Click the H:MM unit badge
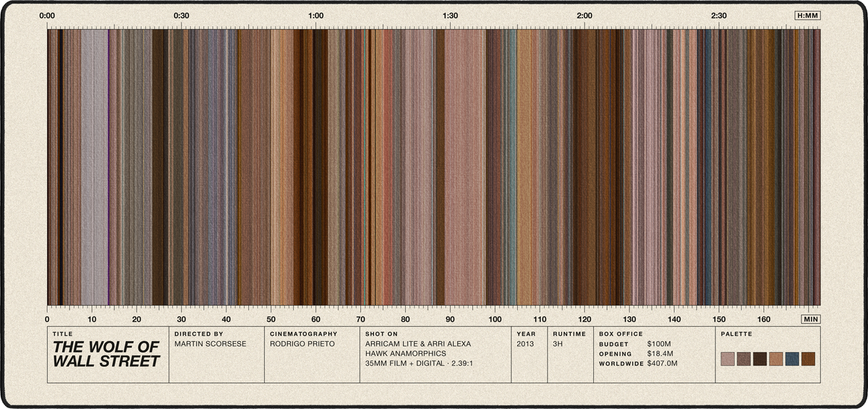 (x=807, y=15)
